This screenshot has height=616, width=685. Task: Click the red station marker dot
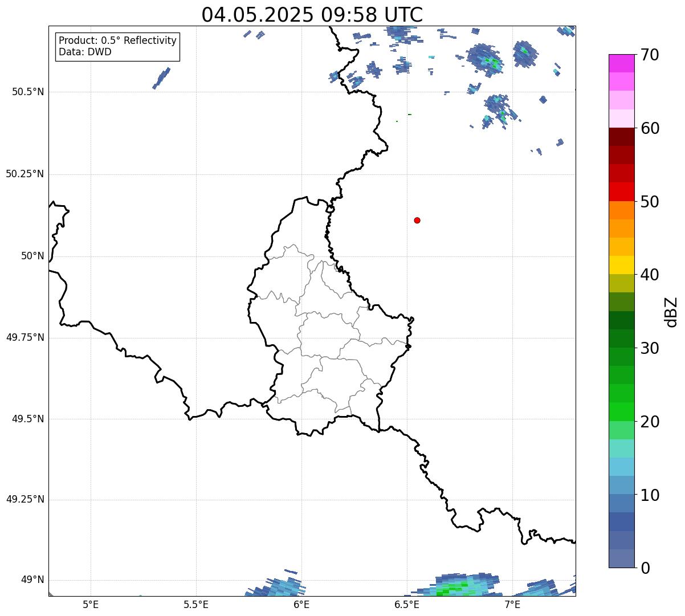(x=417, y=220)
